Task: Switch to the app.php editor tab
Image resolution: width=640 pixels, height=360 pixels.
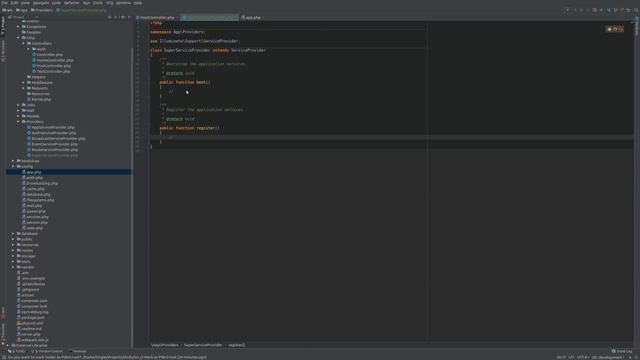Action: [x=252, y=18]
